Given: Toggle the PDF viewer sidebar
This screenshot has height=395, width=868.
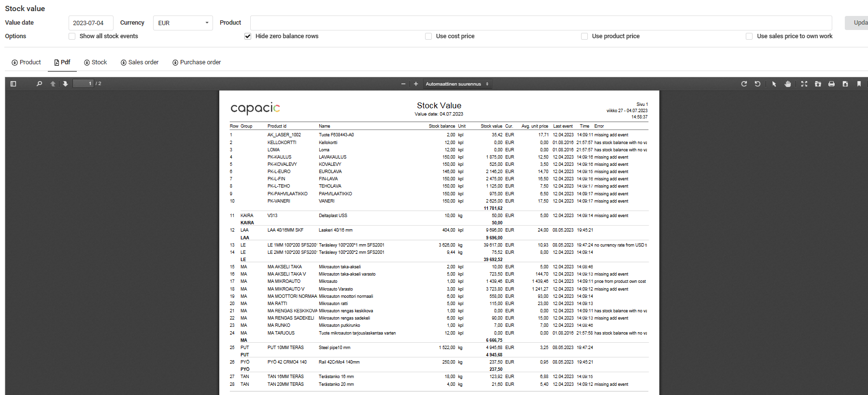Looking at the screenshot, I should click(x=13, y=84).
